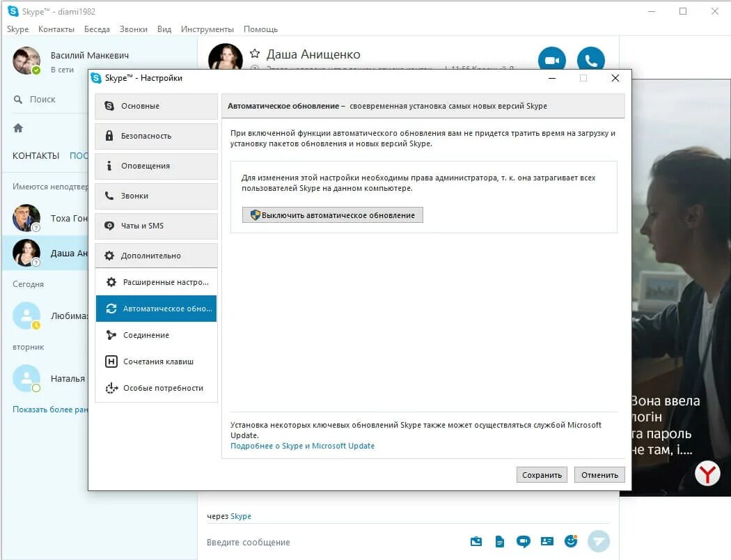This screenshot has height=560, width=731.
Task: Select contact Наталья in recent list
Action: (46, 379)
